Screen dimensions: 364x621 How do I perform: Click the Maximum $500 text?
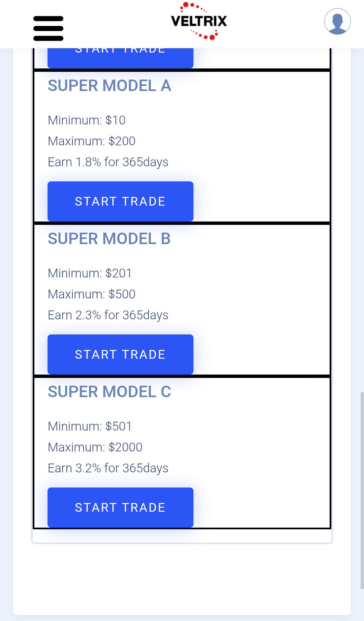point(92,294)
